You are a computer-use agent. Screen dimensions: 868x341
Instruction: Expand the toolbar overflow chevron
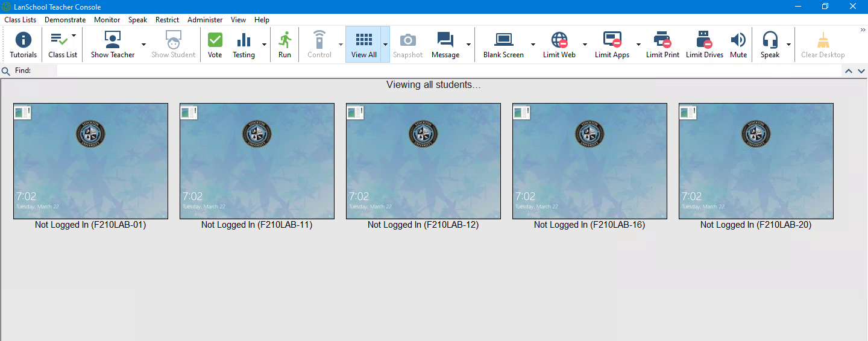point(863,30)
